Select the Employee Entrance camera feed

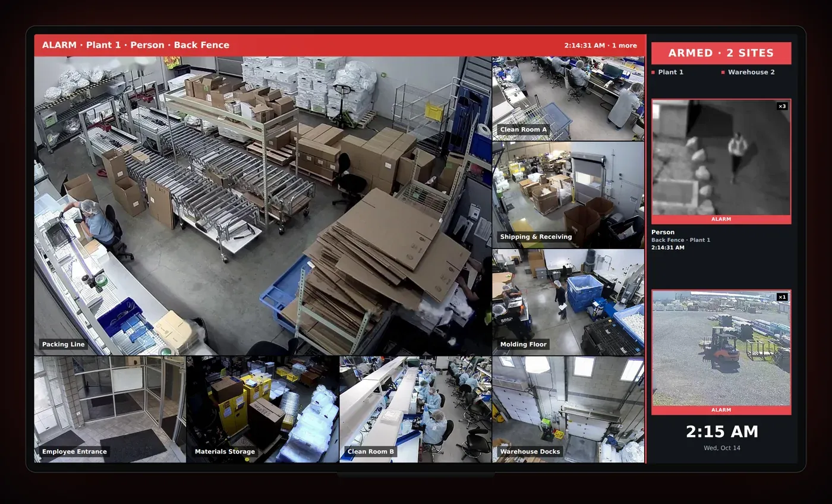pos(110,409)
